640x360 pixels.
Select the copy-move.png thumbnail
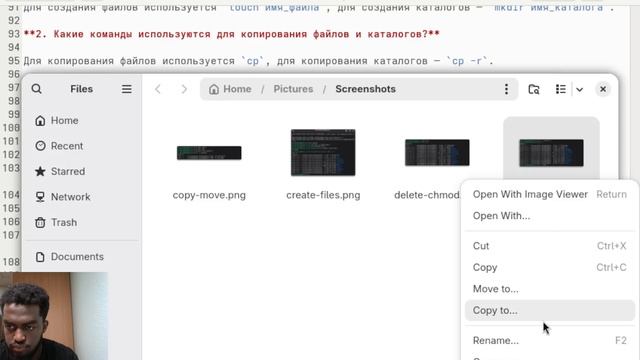(x=209, y=153)
